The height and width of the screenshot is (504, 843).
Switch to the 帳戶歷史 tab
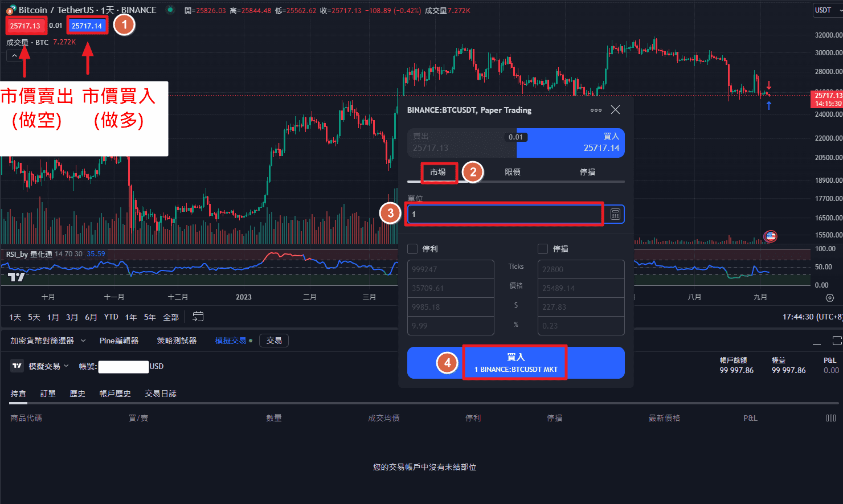(115, 394)
